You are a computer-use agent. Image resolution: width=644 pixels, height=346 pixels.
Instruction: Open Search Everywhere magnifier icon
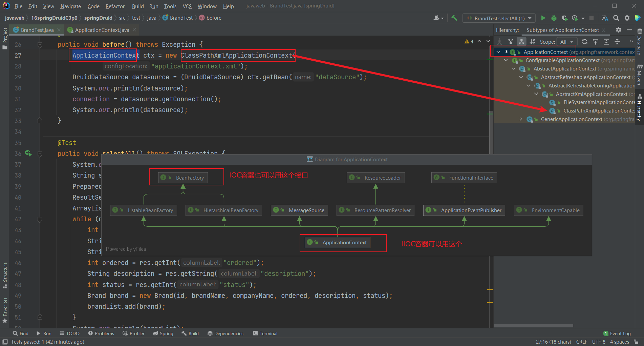(616, 18)
